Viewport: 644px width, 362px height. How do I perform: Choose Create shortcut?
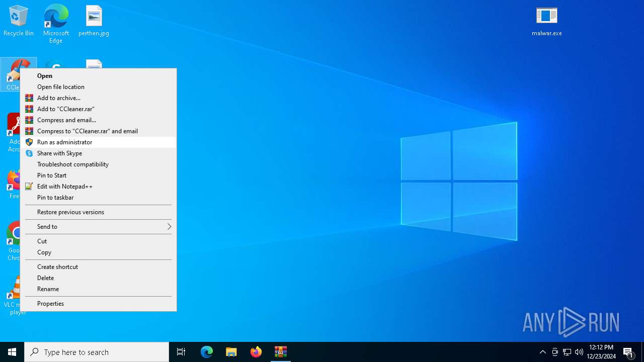tap(98, 267)
